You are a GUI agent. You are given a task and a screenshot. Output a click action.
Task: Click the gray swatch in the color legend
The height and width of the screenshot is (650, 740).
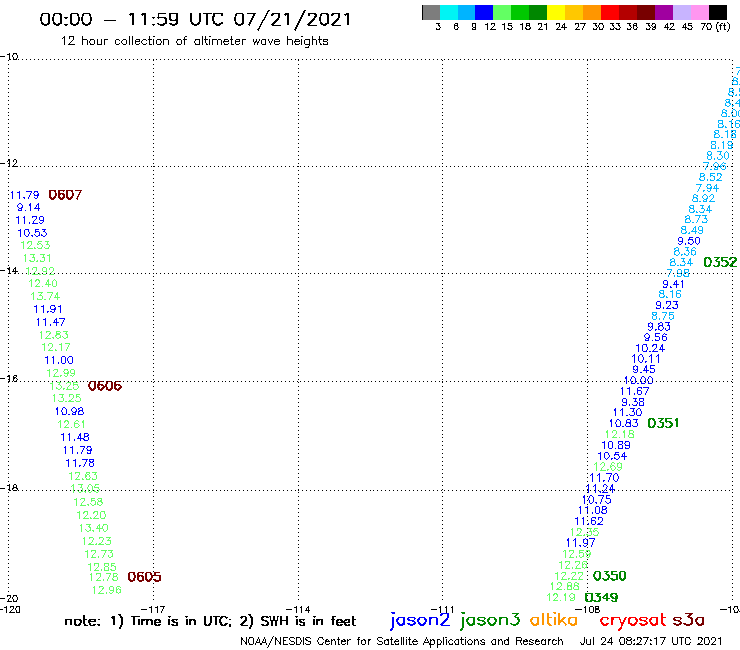click(431, 12)
